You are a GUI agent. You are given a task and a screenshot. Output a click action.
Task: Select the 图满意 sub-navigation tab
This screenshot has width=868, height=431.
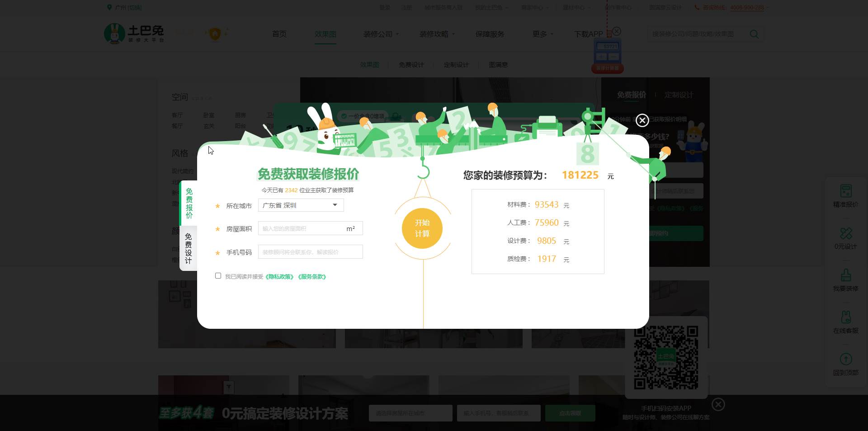coord(498,65)
